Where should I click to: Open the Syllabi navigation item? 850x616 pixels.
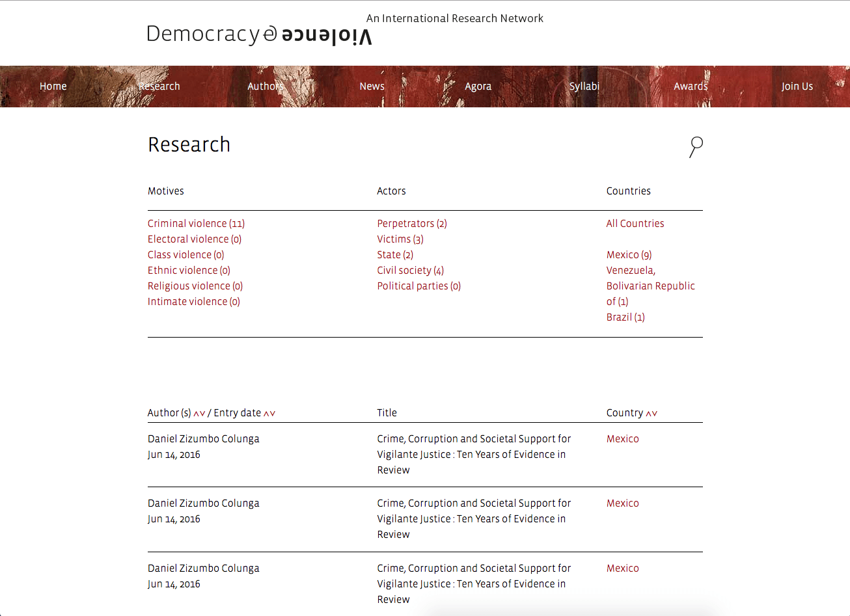584,86
